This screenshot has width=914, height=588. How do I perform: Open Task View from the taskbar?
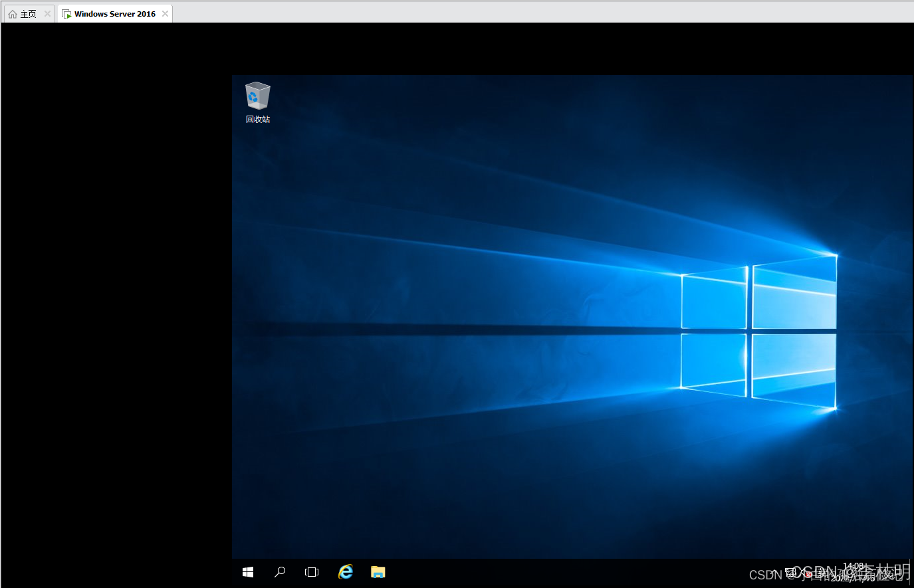(x=312, y=572)
